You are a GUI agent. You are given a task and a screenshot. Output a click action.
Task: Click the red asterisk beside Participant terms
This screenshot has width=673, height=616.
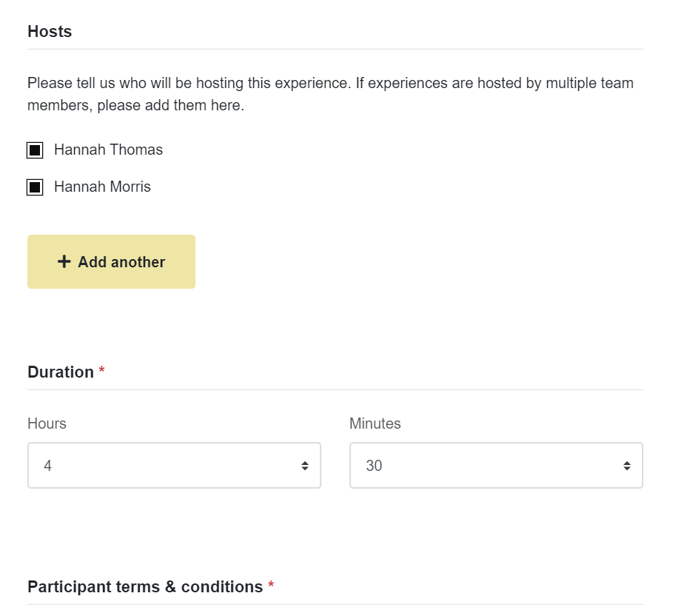pyautogui.click(x=271, y=584)
